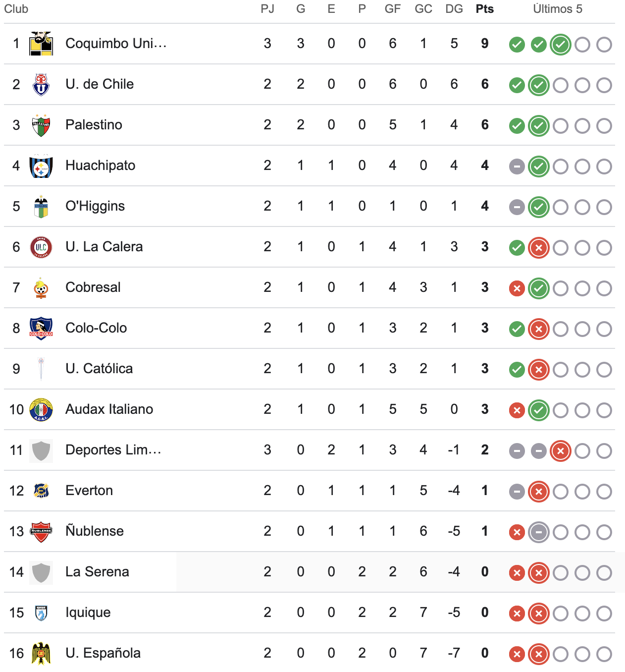
Task: Click the La Serena placeholder shield
Action: coord(41,573)
